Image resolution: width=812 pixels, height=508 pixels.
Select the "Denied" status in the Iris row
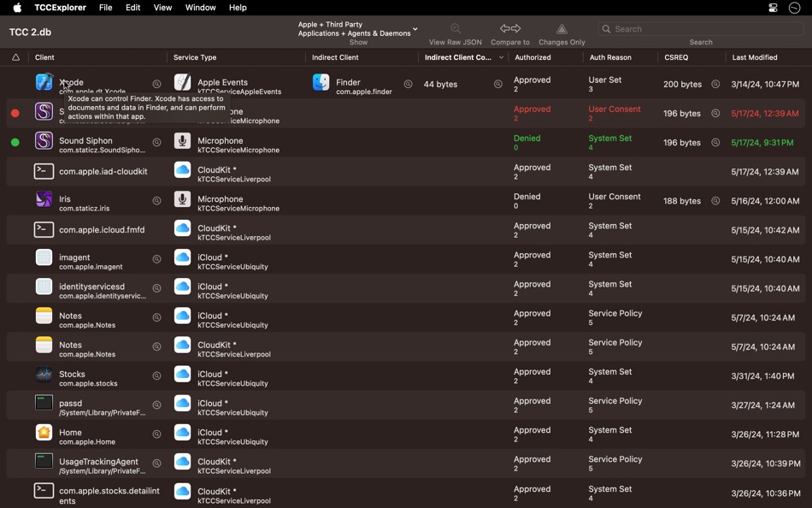(x=527, y=197)
